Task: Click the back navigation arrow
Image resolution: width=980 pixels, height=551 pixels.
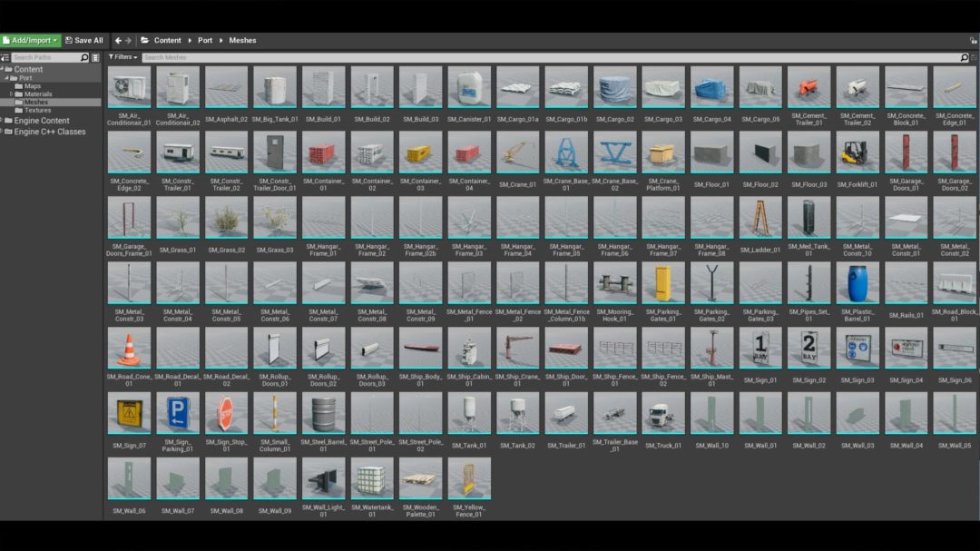Action: point(118,41)
